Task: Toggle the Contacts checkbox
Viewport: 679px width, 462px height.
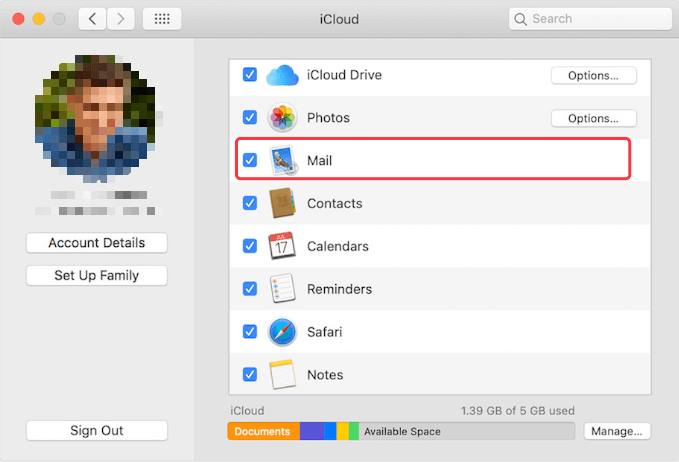Action: [x=249, y=203]
